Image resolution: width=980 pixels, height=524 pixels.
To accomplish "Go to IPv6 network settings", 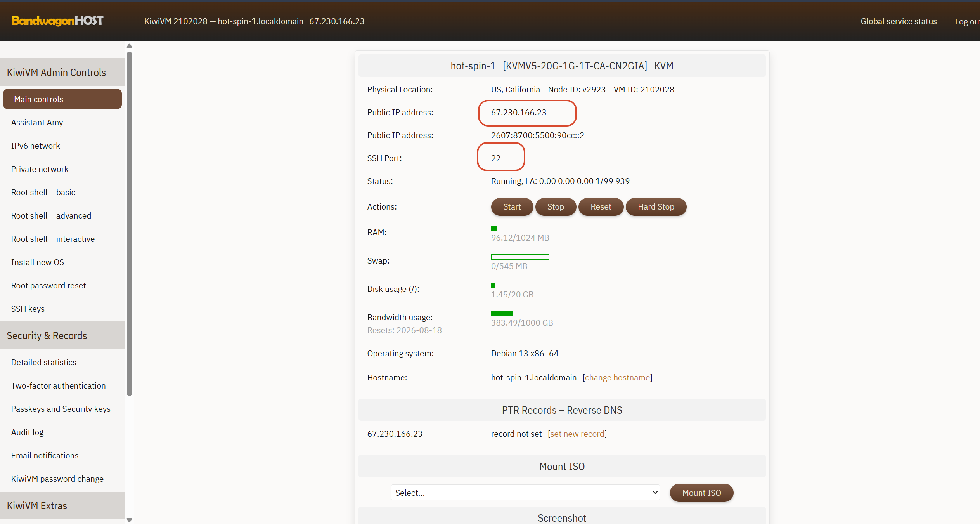I will point(36,146).
